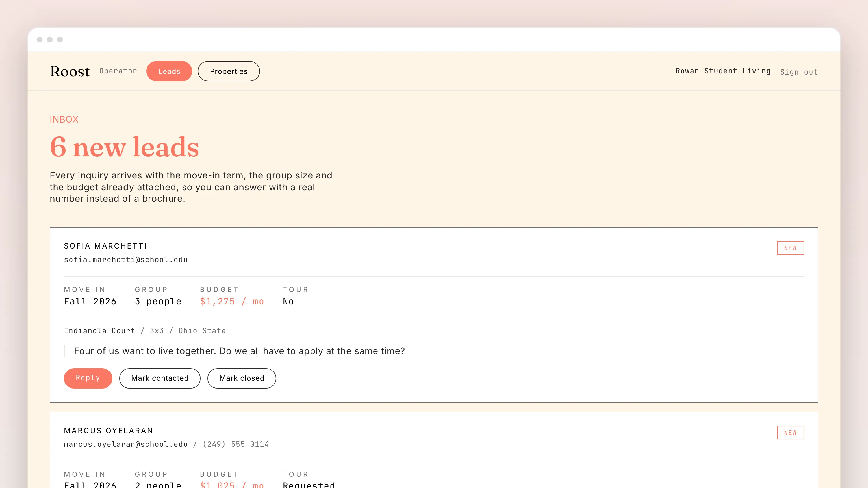The image size is (868, 488).
Task: Select the email marcus.oyelaran@school.edu
Action: pyautogui.click(x=126, y=444)
